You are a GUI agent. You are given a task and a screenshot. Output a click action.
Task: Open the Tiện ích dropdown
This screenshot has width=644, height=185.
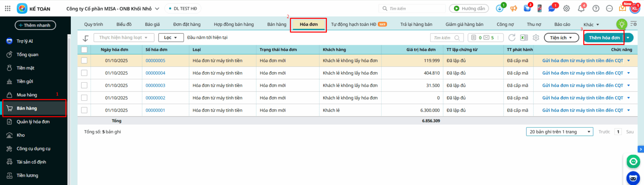pos(561,37)
